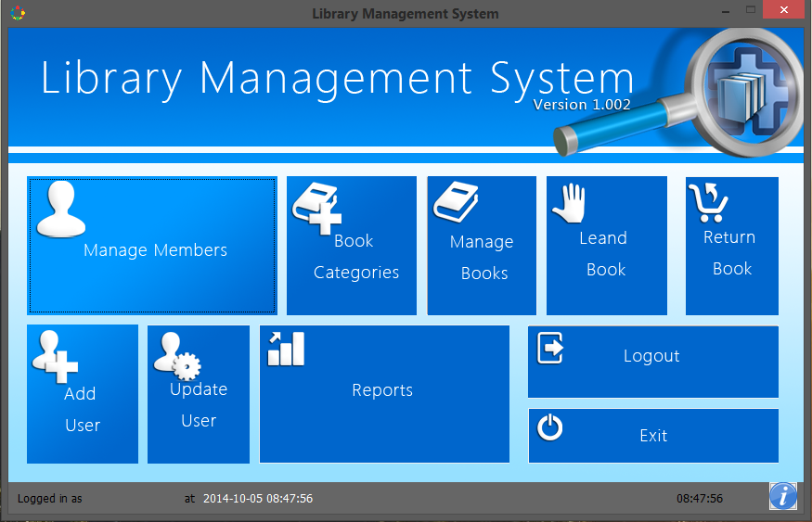Click the login timestamp 2014-10-05 in status bar
This screenshot has height=522, width=812.
click(257, 499)
